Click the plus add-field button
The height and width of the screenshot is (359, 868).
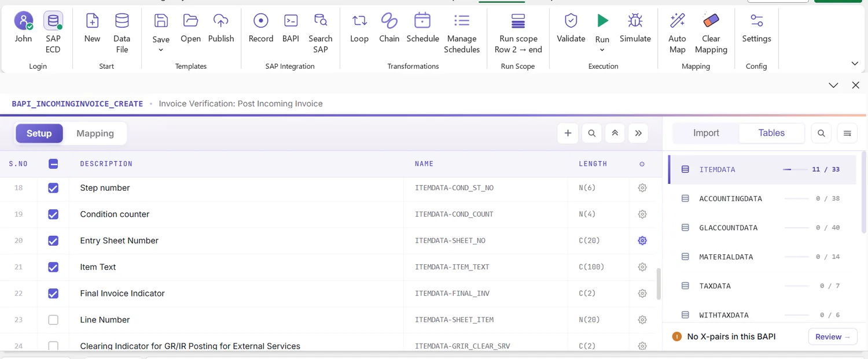point(568,133)
